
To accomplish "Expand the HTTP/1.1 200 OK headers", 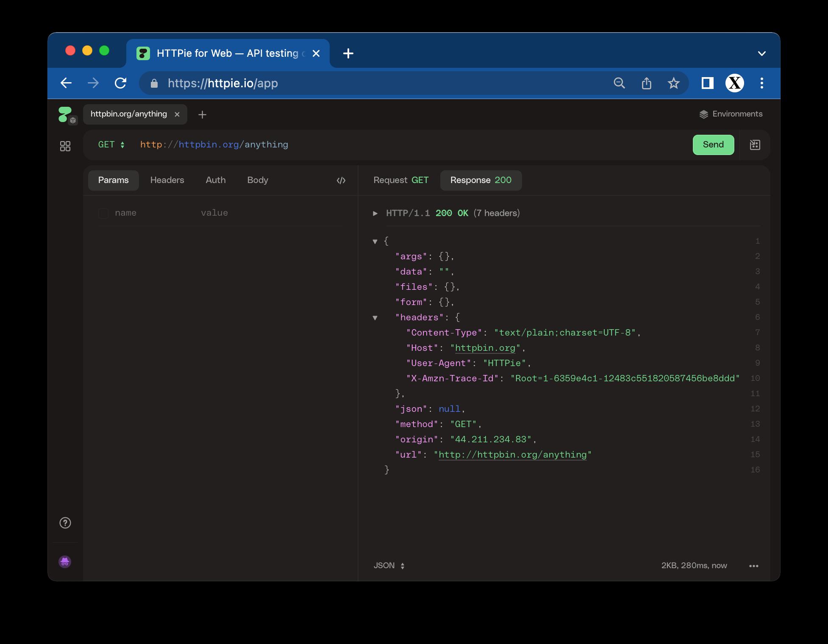I will [x=375, y=213].
